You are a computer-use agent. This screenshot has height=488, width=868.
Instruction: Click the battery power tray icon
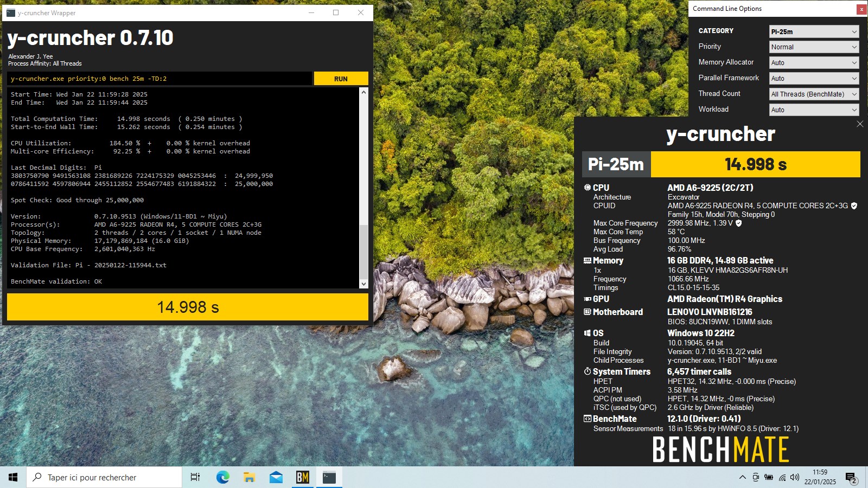point(769,478)
